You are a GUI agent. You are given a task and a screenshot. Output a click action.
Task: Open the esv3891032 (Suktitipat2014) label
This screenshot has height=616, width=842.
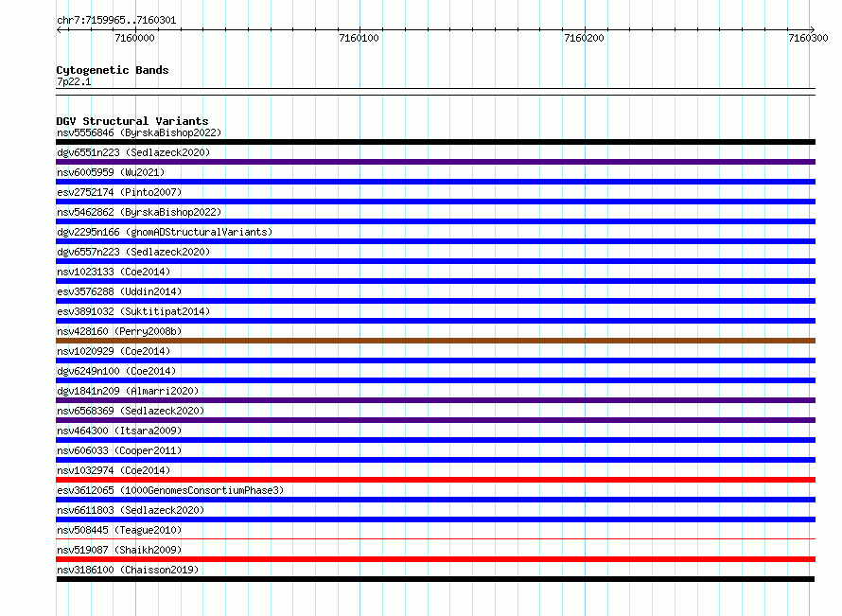pos(133,311)
